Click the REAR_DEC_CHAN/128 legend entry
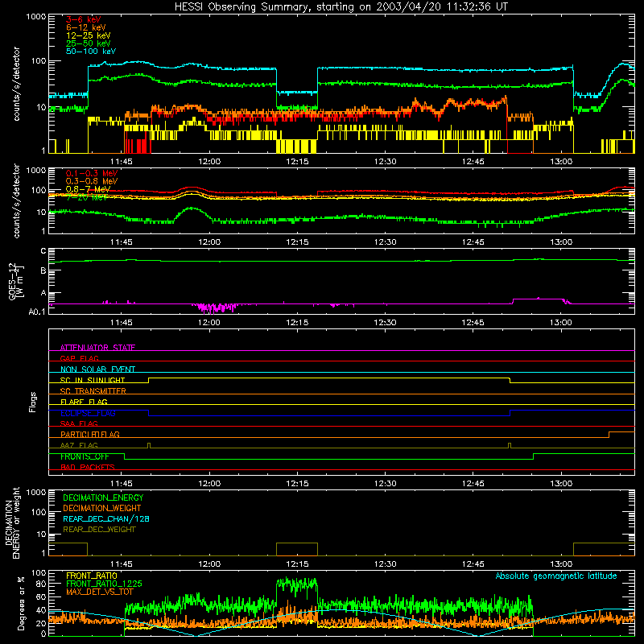The image size is (644, 644). (x=106, y=518)
